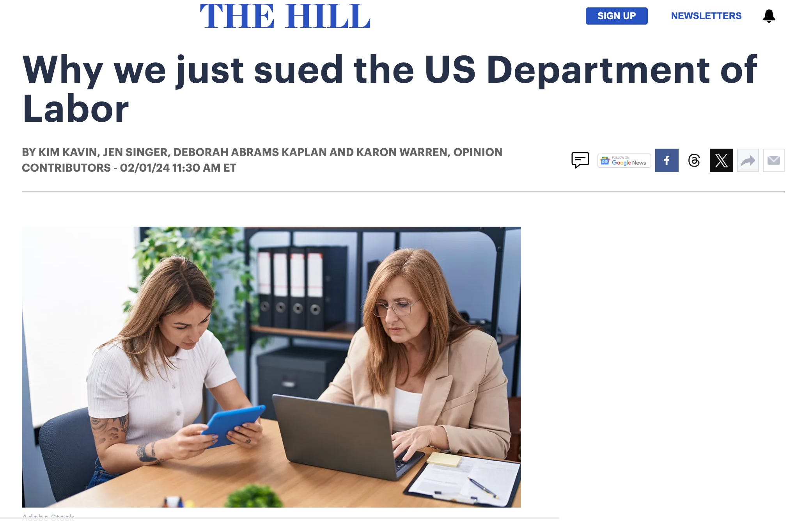
Task: Click the 02/01/24 publication timestamp
Action: 178,168
